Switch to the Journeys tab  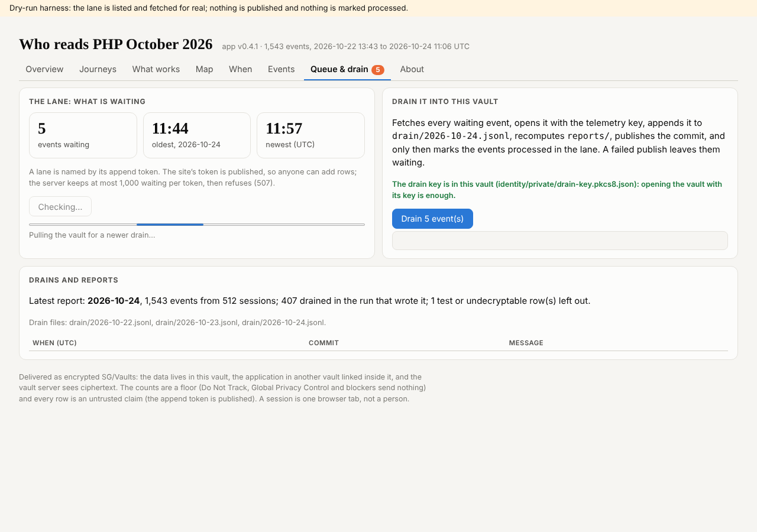tap(98, 69)
